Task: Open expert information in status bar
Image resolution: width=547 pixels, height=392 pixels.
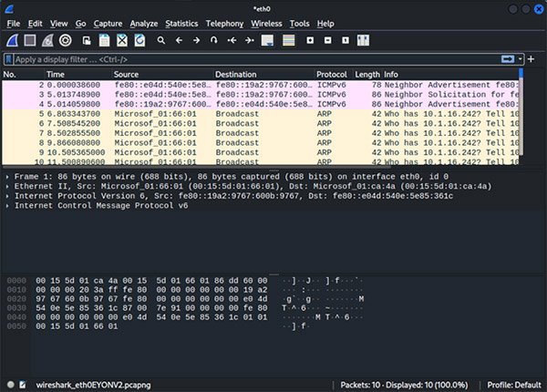Action: (10, 384)
